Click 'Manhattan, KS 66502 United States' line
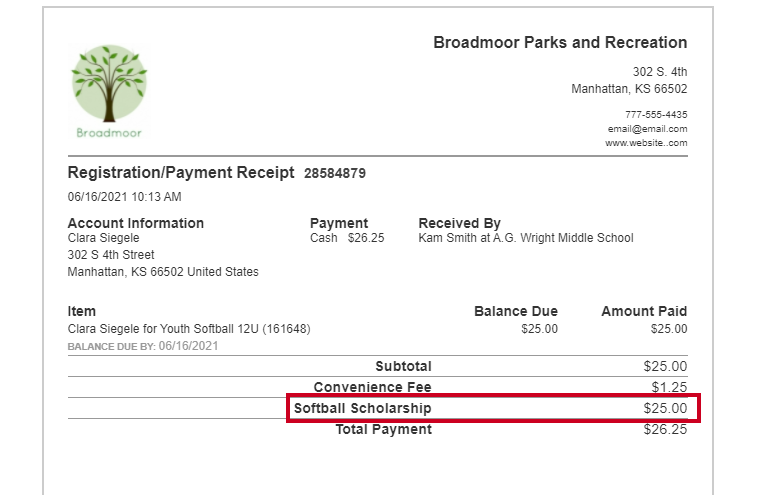 163,272
